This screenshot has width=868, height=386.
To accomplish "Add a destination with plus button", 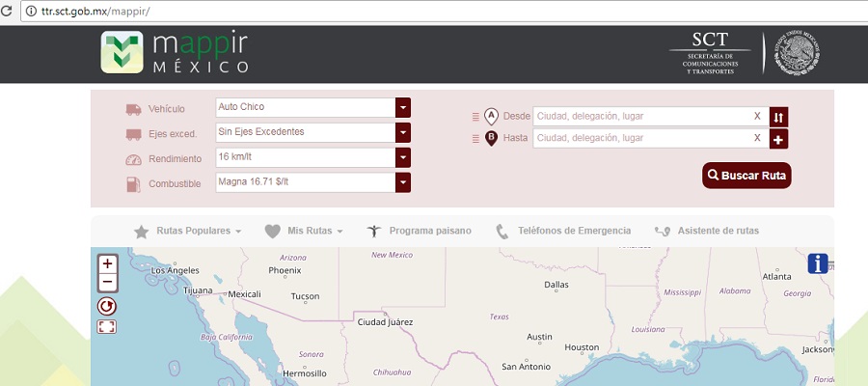I will coord(779,139).
